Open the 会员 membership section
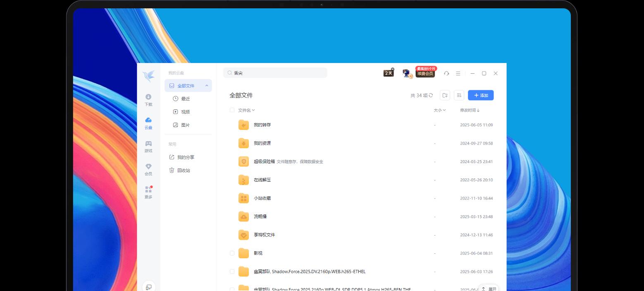The width and height of the screenshot is (644, 291). (x=148, y=169)
